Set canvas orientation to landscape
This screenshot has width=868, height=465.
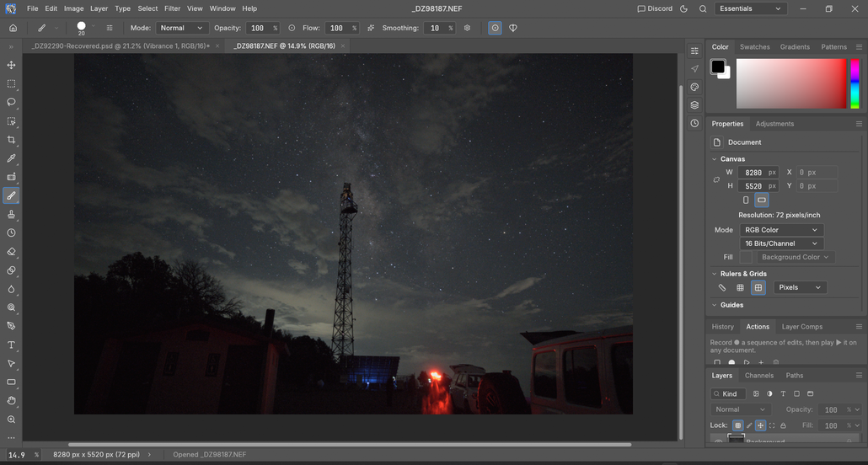click(x=762, y=200)
